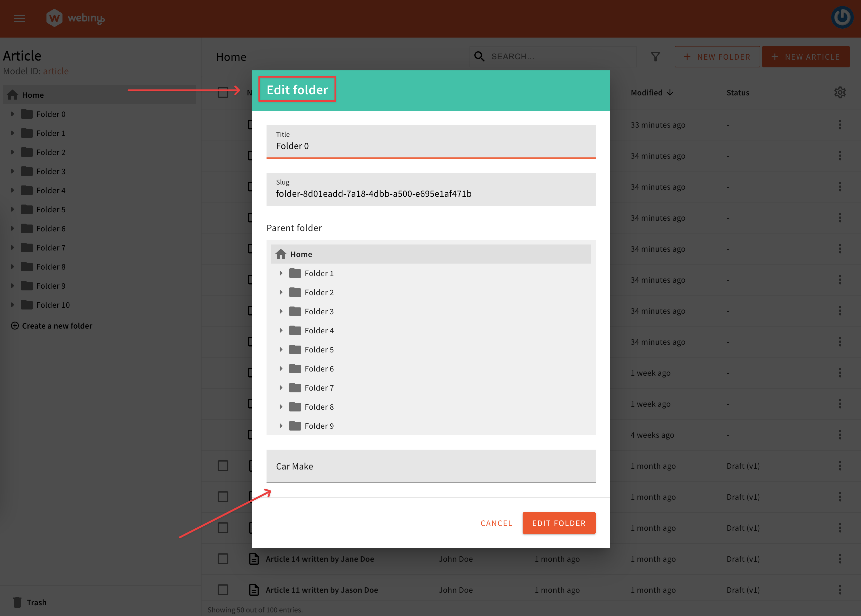Open the filter icon next to search
Image resolution: width=861 pixels, height=616 pixels.
point(655,56)
